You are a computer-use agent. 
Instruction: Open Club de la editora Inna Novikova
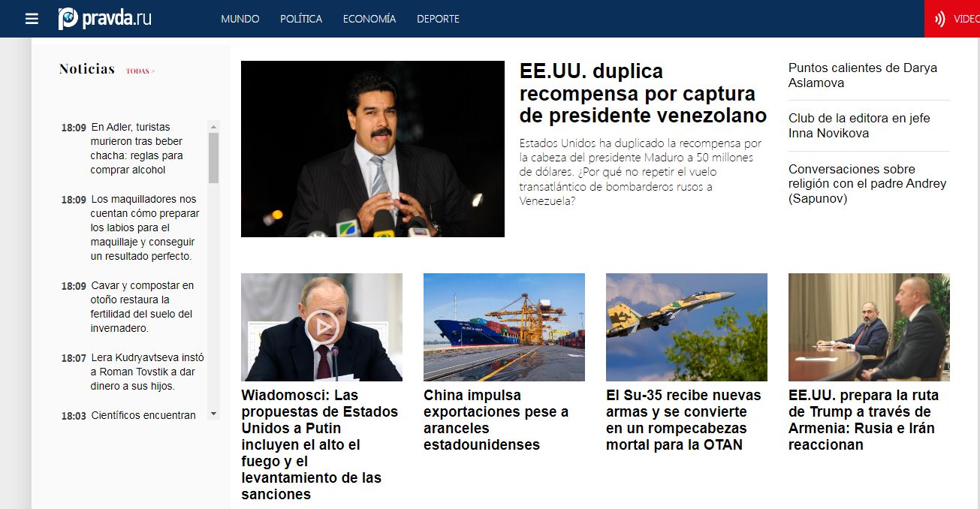859,125
